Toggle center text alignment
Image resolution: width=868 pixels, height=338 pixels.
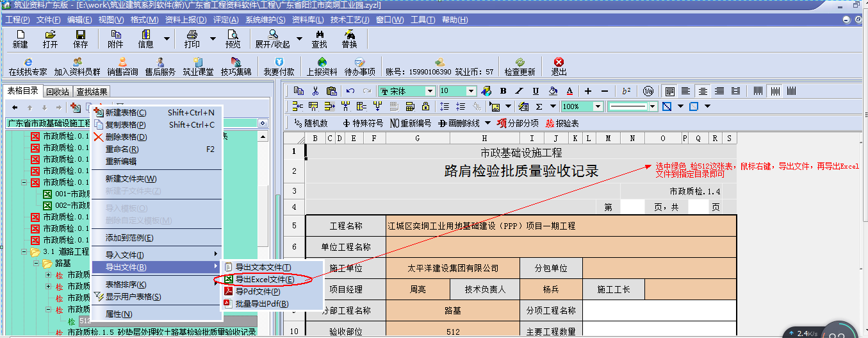pos(703,91)
